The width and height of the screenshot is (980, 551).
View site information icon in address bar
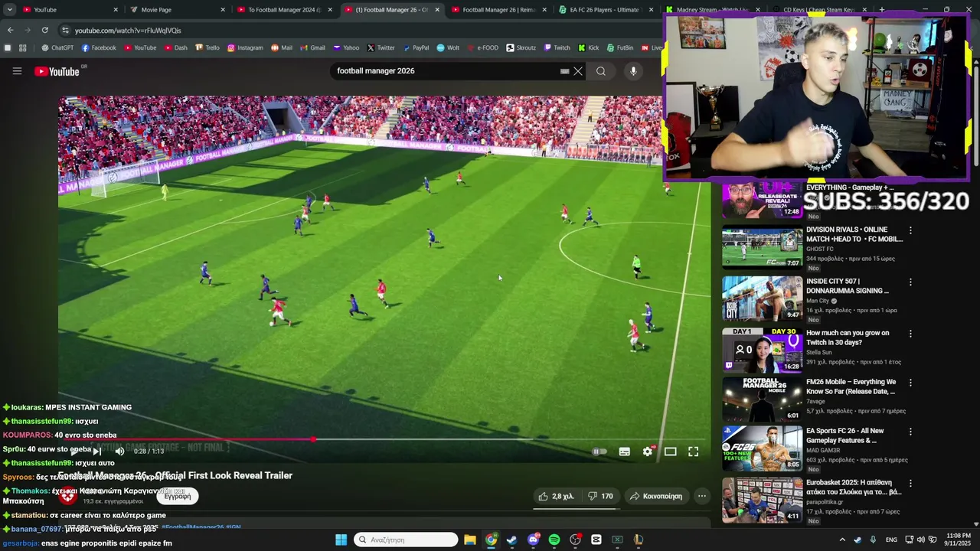click(x=65, y=30)
